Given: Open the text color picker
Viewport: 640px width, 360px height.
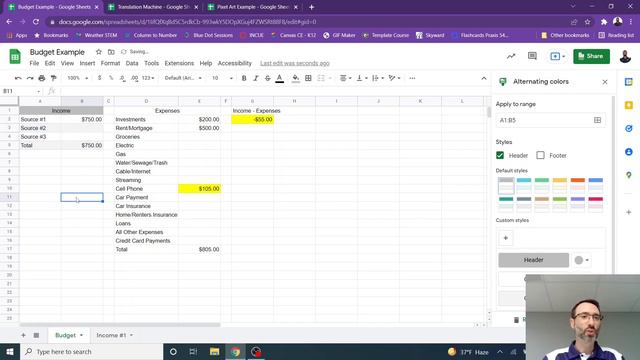Looking at the screenshot, I should [x=280, y=78].
